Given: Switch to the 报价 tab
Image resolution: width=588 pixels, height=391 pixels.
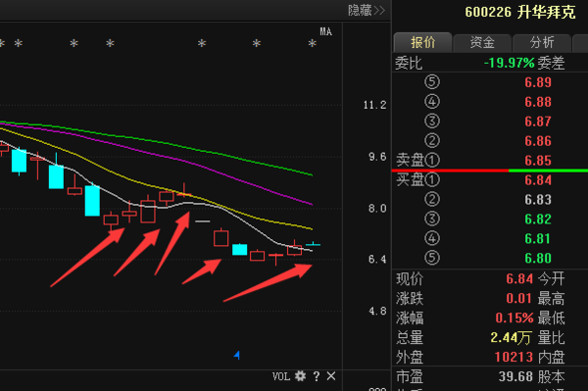Looking at the screenshot, I should (x=422, y=42).
